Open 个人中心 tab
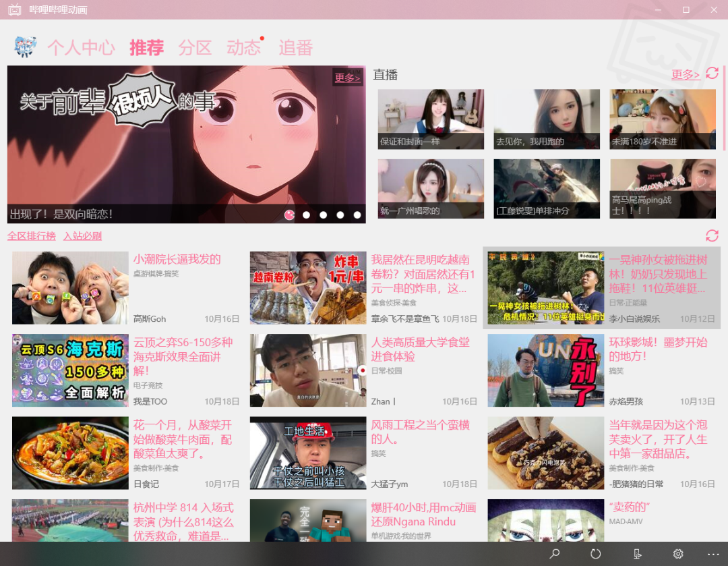Image resolution: width=728 pixels, height=566 pixels. 81,47
